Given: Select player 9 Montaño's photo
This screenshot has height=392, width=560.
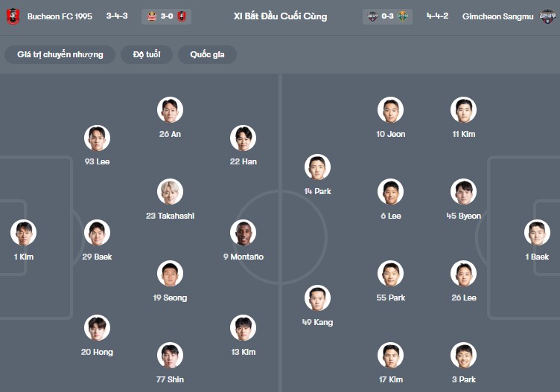Looking at the screenshot, I should (243, 232).
